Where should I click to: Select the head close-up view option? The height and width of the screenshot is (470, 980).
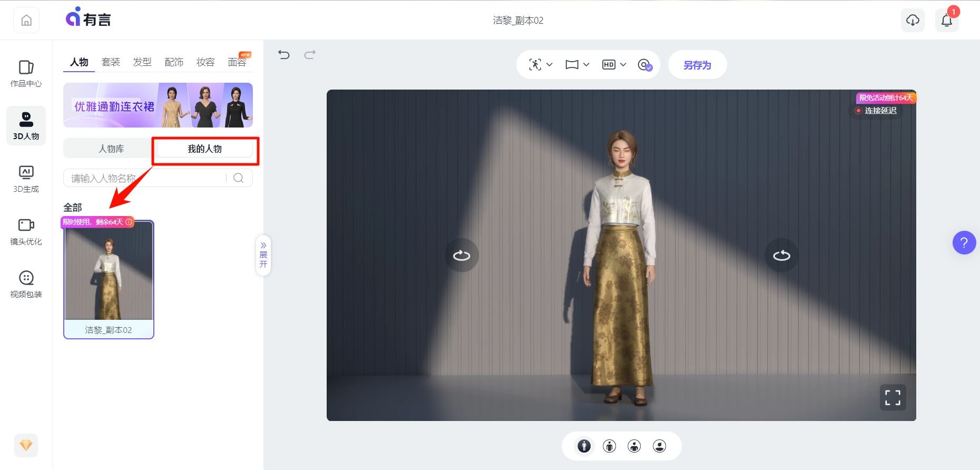660,446
